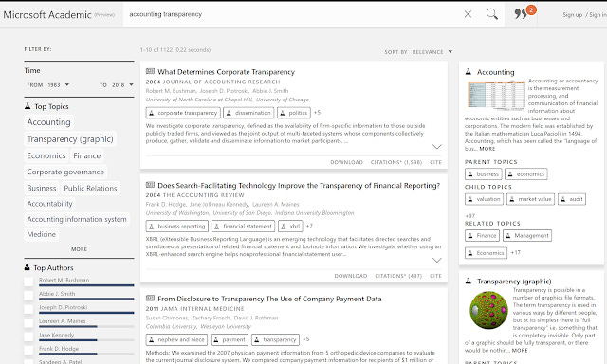
Task: Filter by Medicine topic
Action: pos(41,234)
